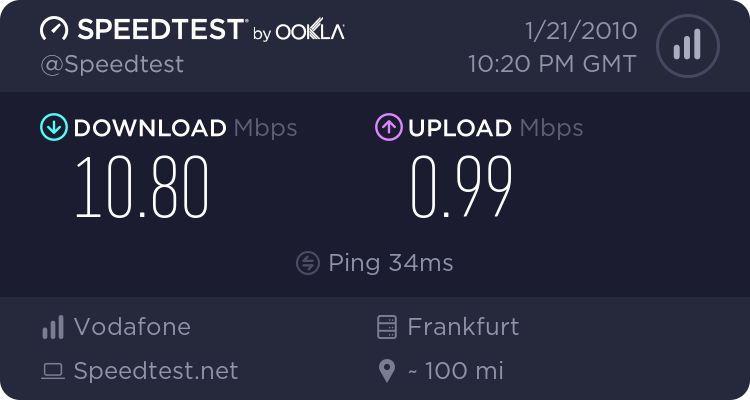This screenshot has width=750, height=400.
Task: Click the teal download arrow icon
Action: (x=52, y=128)
